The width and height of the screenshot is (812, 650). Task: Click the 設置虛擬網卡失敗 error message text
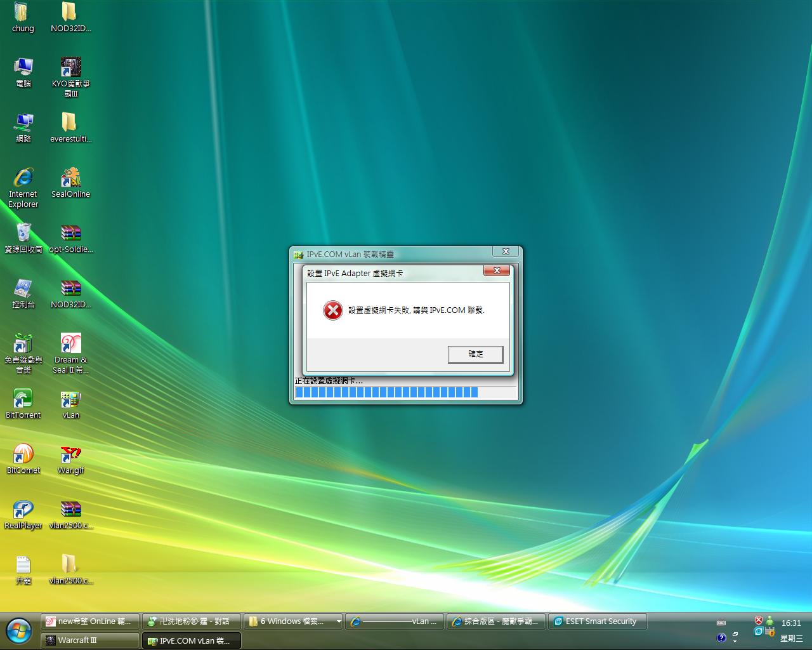point(416,310)
